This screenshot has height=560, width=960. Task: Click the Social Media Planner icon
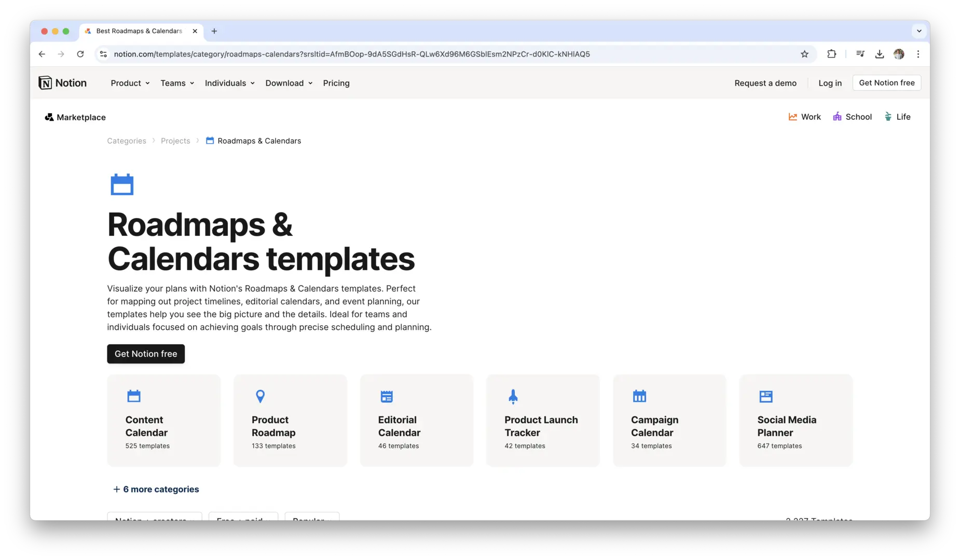(x=766, y=396)
